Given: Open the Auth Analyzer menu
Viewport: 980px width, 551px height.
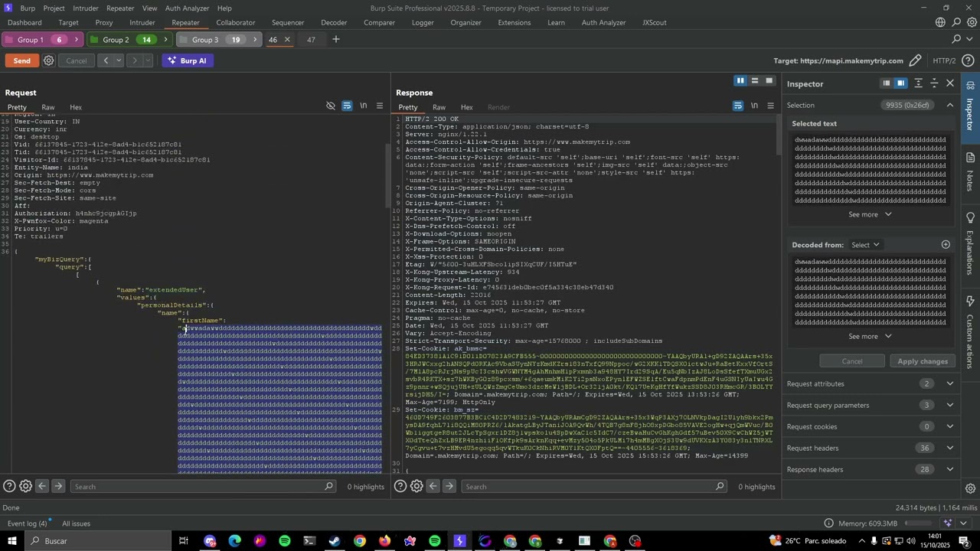Looking at the screenshot, I should 188,8.
